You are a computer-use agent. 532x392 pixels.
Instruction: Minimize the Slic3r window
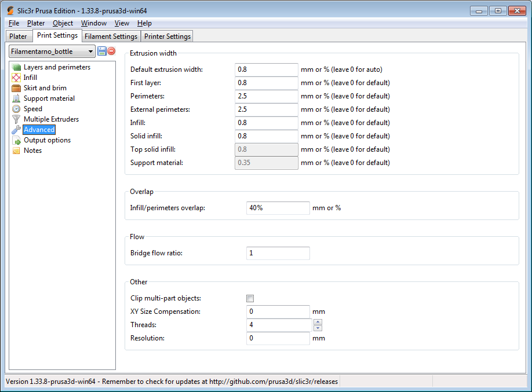(x=479, y=11)
